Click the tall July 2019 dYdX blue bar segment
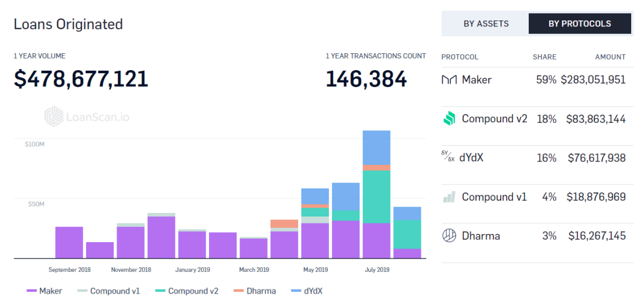This screenshot has width=644, height=300. tap(376, 148)
